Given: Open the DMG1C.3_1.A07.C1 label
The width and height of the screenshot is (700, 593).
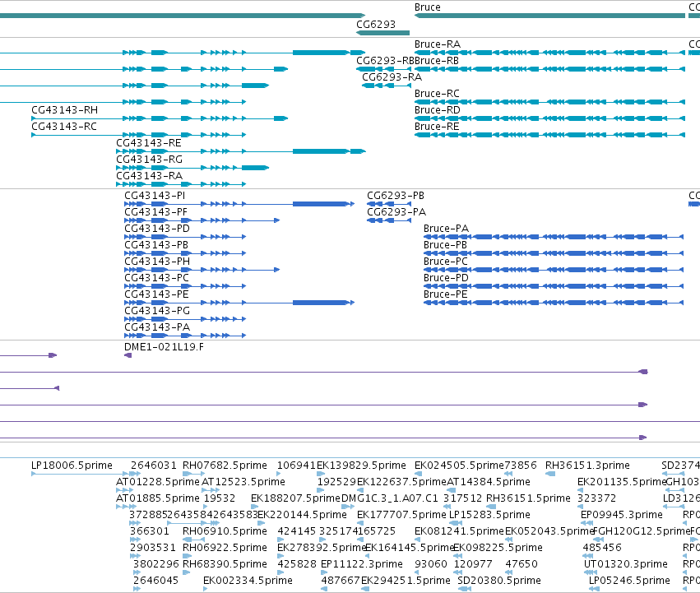Looking at the screenshot, I should (390, 498).
